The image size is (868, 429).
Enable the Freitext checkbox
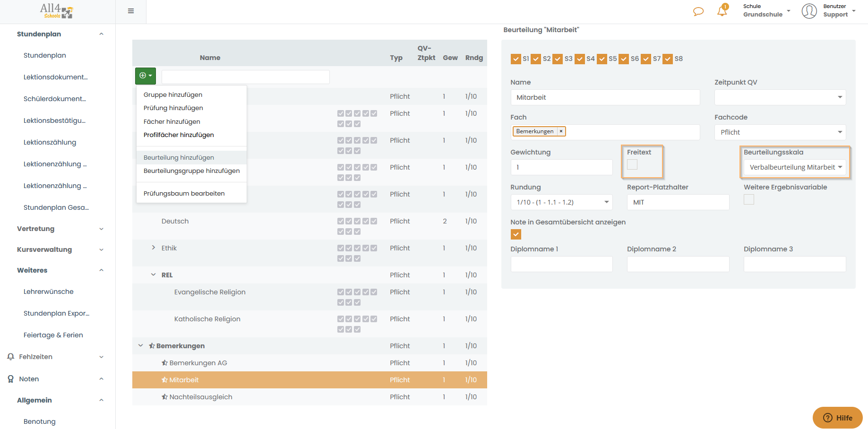tap(632, 164)
